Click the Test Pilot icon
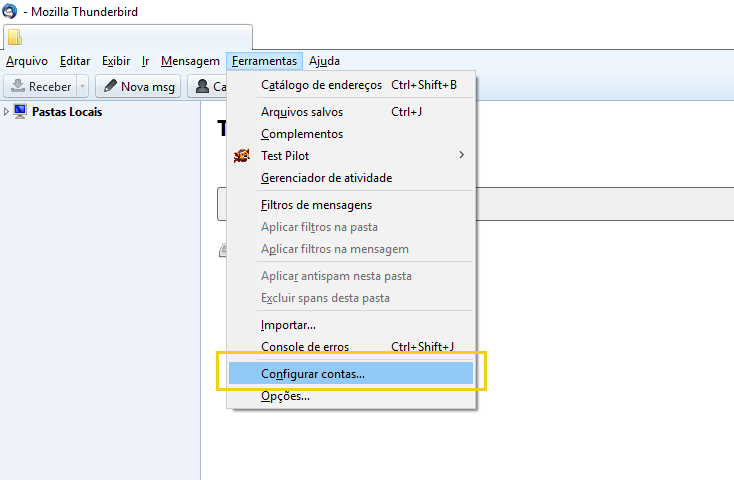The image size is (734, 480). coord(242,155)
